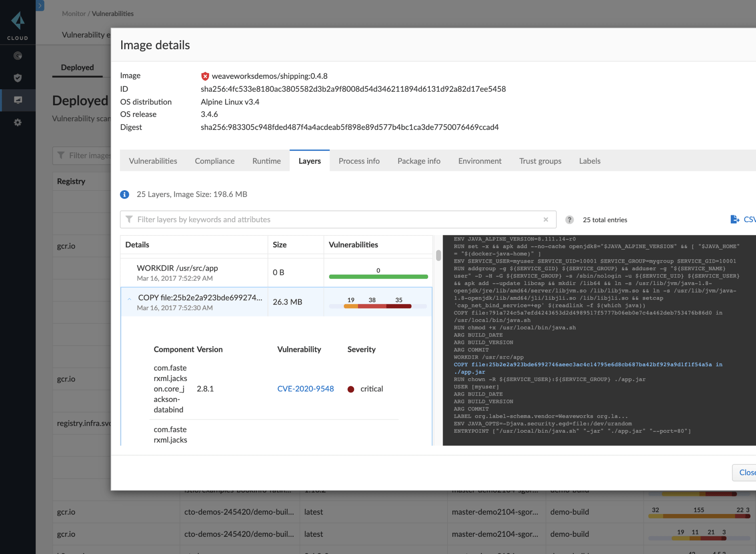Screen dimensions: 756x554
Task: Open Settings via the gear icon
Action: coord(18,122)
